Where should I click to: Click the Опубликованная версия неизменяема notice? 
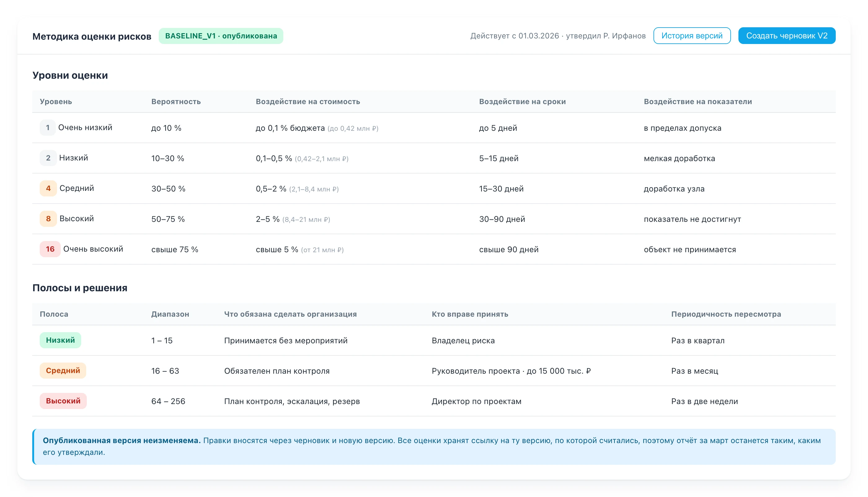point(434,447)
